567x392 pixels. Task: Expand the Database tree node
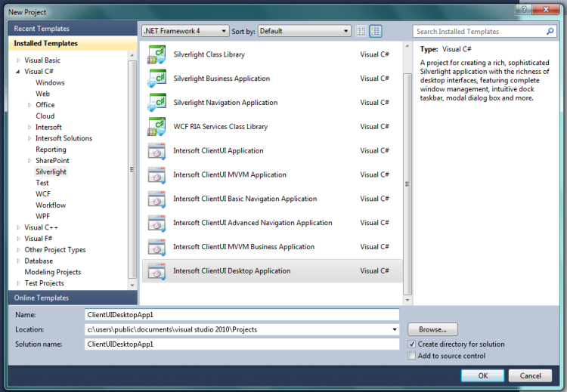18,261
